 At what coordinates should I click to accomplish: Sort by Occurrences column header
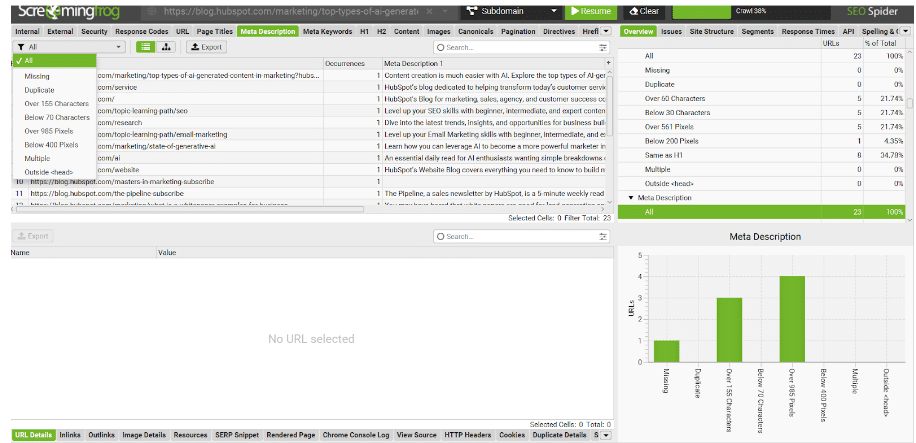(x=353, y=63)
